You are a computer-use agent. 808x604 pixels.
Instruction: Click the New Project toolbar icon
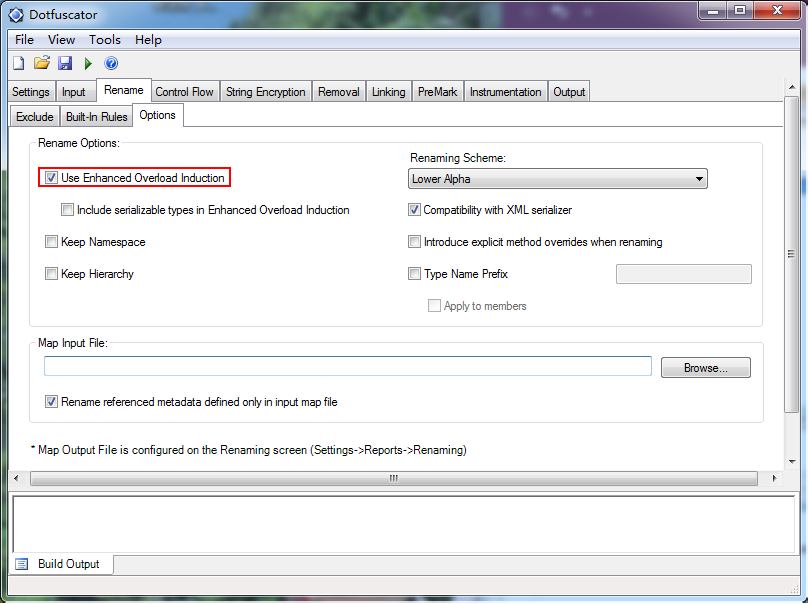(19, 63)
